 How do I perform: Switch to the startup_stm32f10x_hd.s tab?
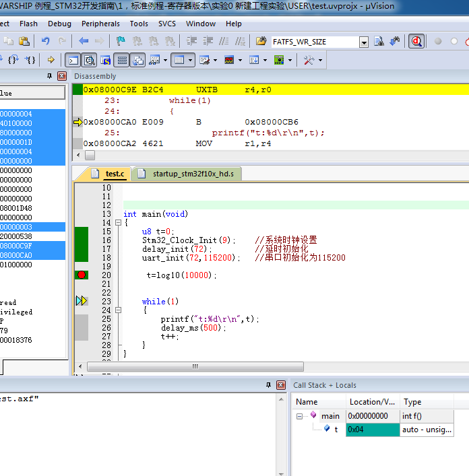point(187,174)
